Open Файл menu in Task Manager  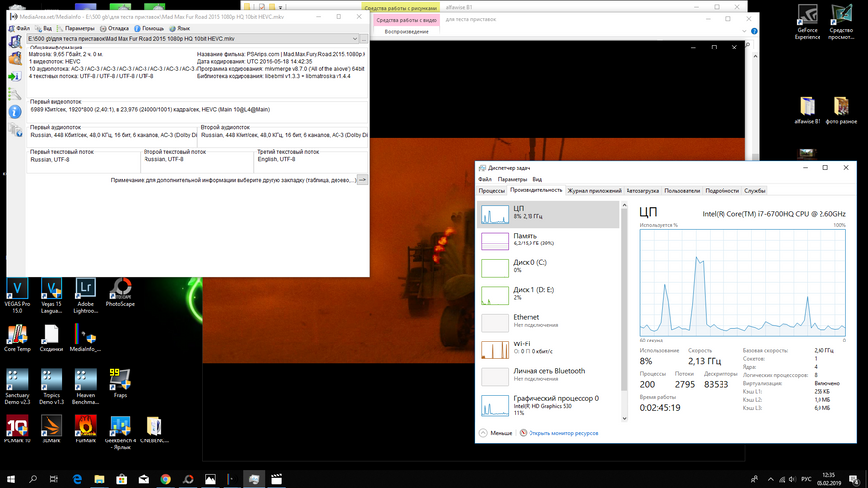click(x=485, y=179)
